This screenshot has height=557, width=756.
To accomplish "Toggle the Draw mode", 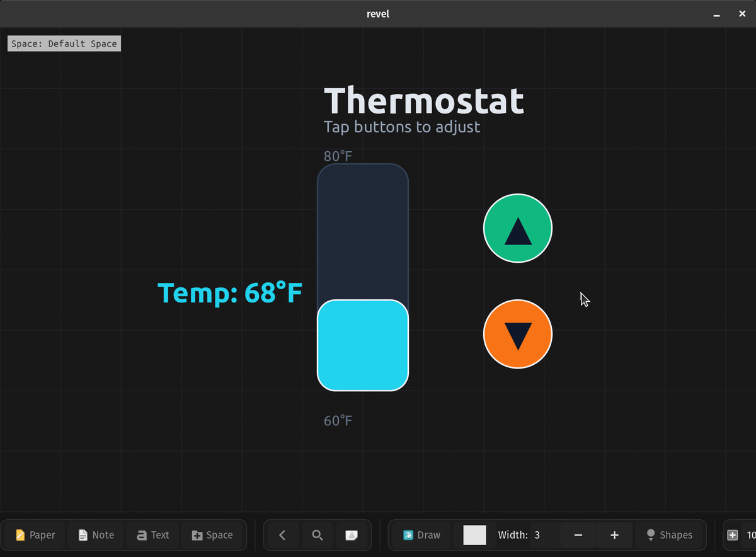I will pyautogui.click(x=421, y=535).
